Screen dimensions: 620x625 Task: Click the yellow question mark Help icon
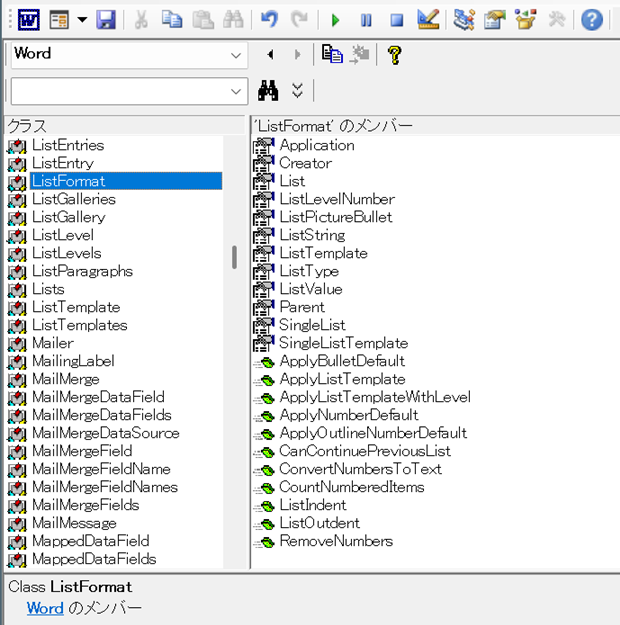coord(394,54)
